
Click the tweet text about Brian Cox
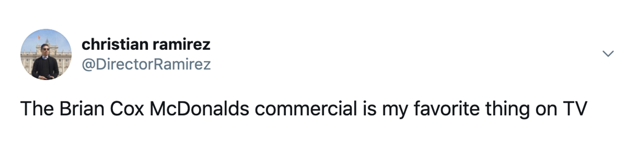[304, 109]
